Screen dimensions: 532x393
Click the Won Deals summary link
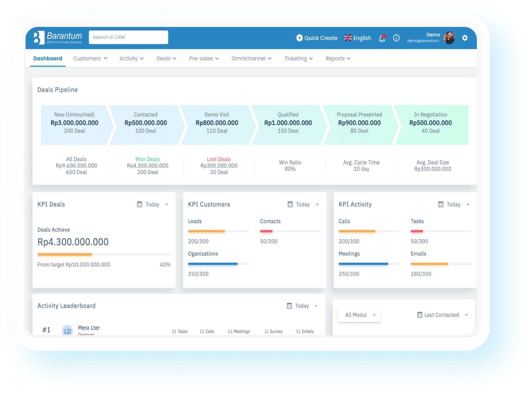pos(148,159)
